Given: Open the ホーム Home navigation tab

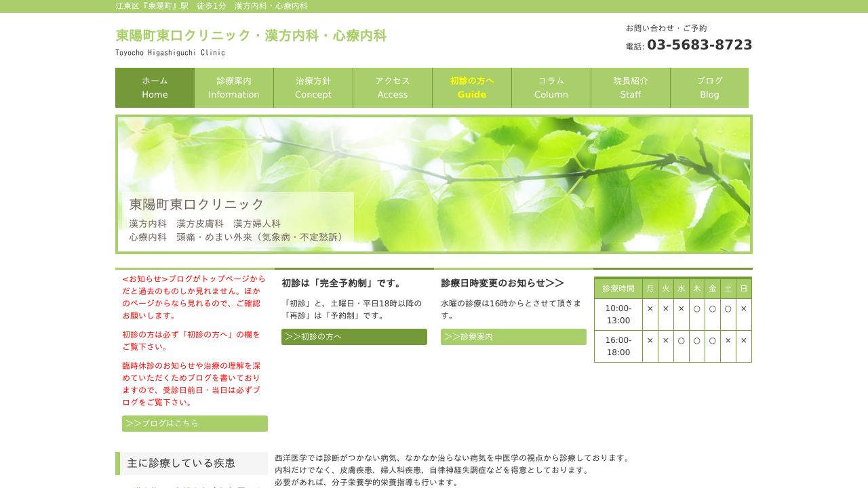Looking at the screenshot, I should click(155, 87).
